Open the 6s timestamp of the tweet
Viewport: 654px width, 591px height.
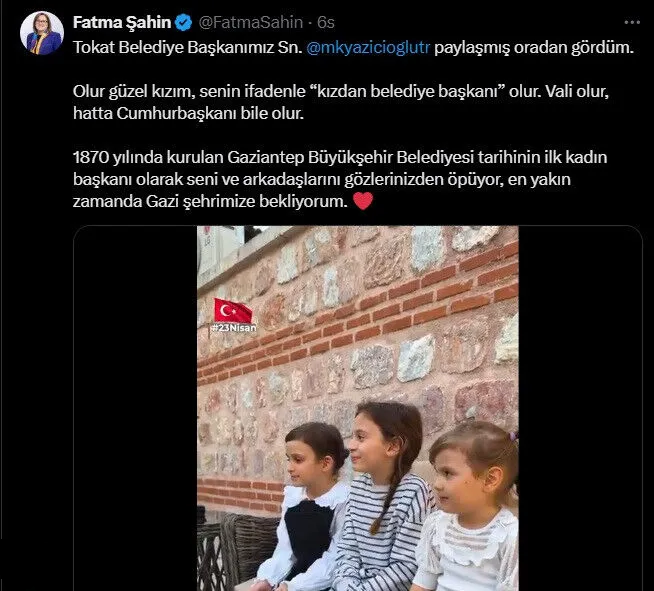click(326, 22)
